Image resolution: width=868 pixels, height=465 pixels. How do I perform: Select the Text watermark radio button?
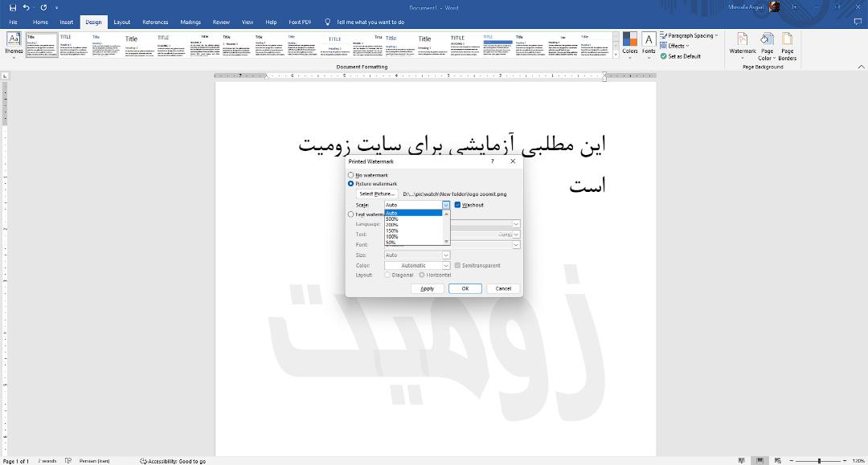[350, 214]
